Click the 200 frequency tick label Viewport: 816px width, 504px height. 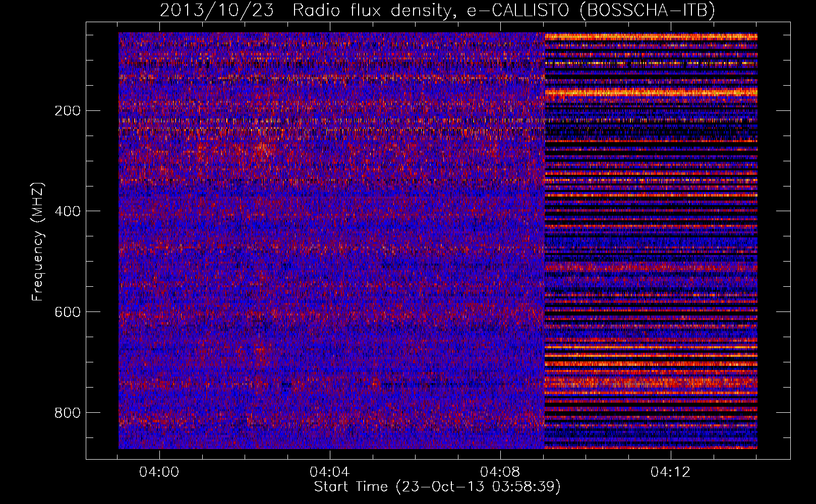[67, 111]
